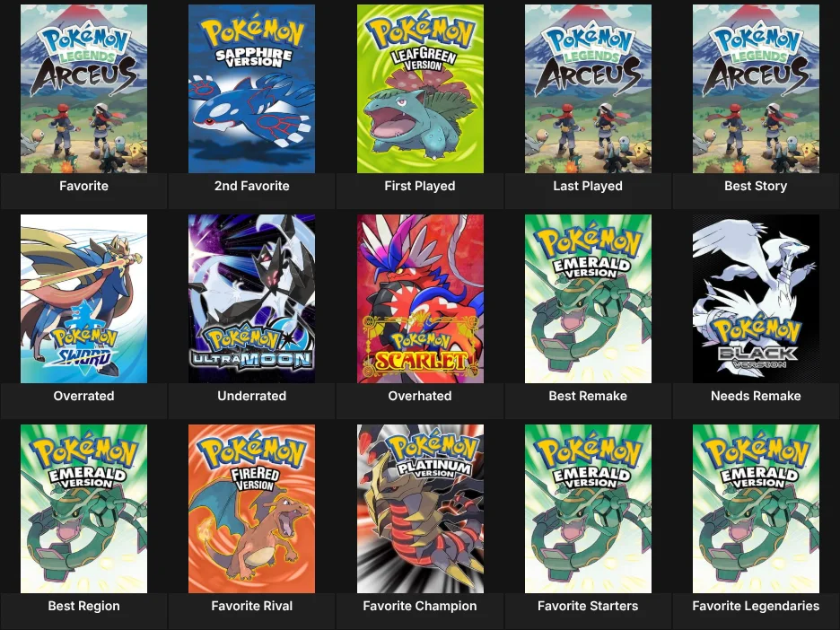Click the Emerald cover above Favorite Starters
The height and width of the screenshot is (630, 840).
588,509
